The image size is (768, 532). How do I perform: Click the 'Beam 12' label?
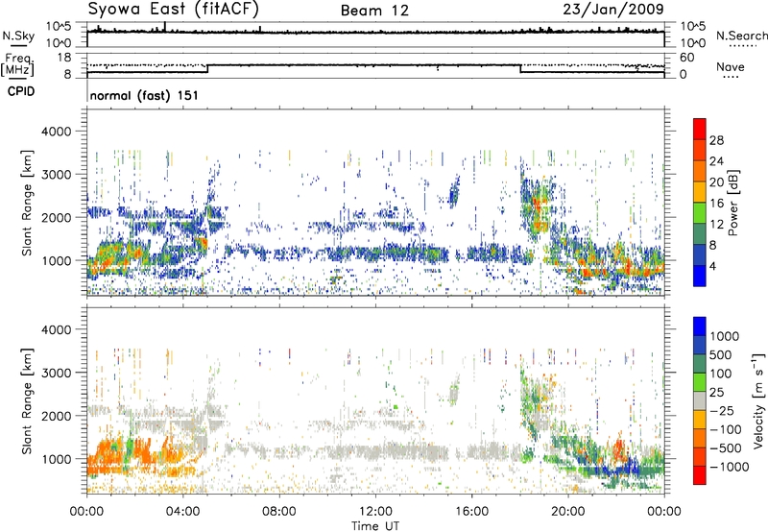374,11
